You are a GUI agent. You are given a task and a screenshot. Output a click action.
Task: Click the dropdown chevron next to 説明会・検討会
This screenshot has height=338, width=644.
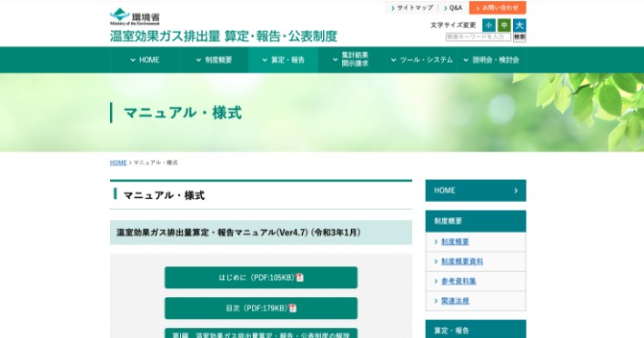(x=466, y=60)
